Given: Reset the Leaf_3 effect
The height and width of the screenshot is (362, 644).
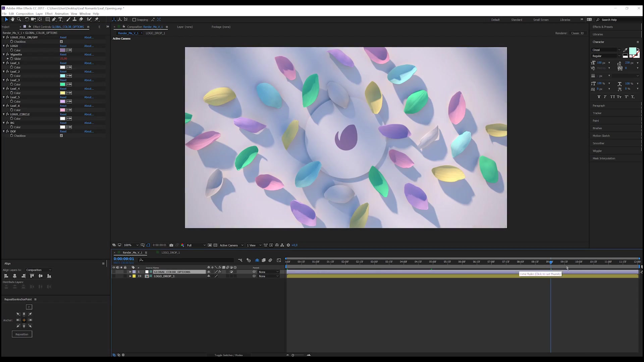Looking at the screenshot, I should click(63, 80).
